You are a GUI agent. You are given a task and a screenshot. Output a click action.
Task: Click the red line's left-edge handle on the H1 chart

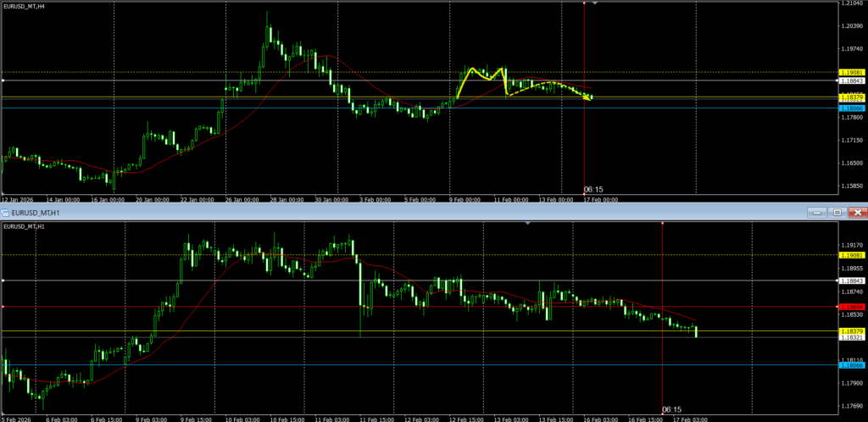point(3,307)
